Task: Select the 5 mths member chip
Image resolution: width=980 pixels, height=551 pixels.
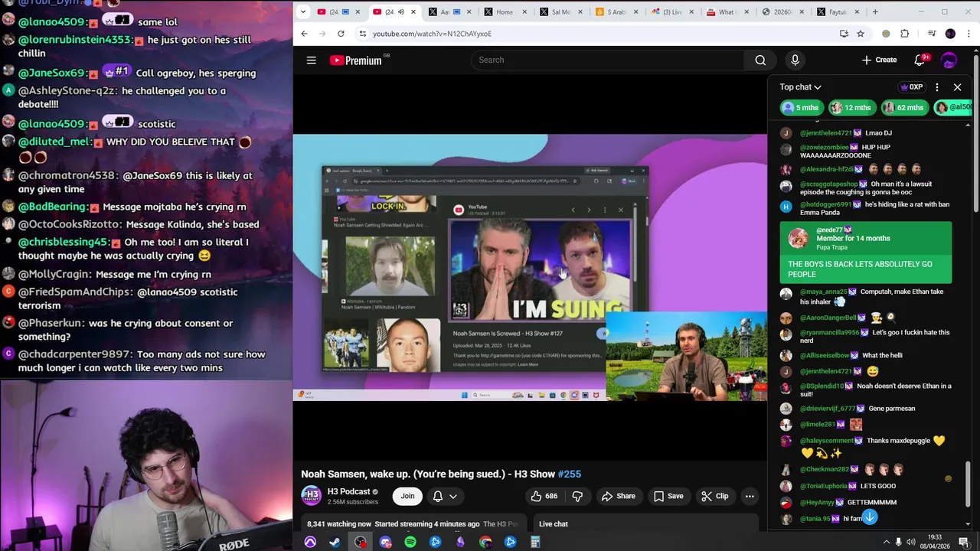Action: click(x=801, y=108)
